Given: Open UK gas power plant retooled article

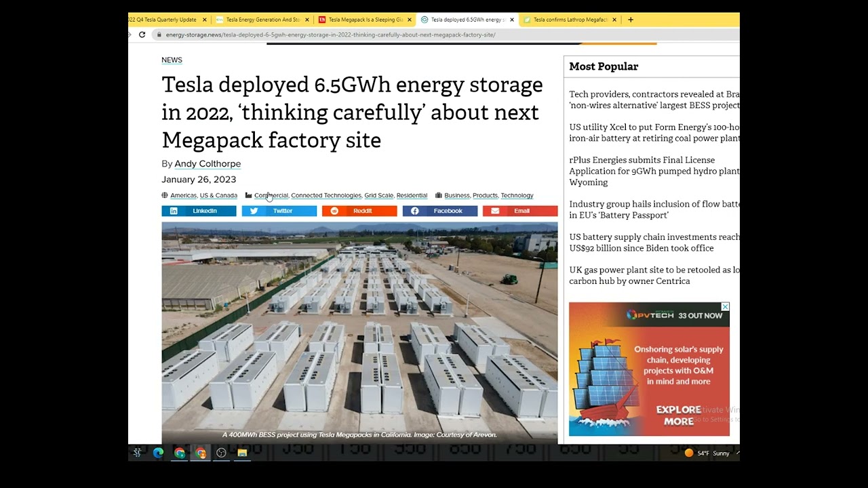Looking at the screenshot, I should coord(654,275).
